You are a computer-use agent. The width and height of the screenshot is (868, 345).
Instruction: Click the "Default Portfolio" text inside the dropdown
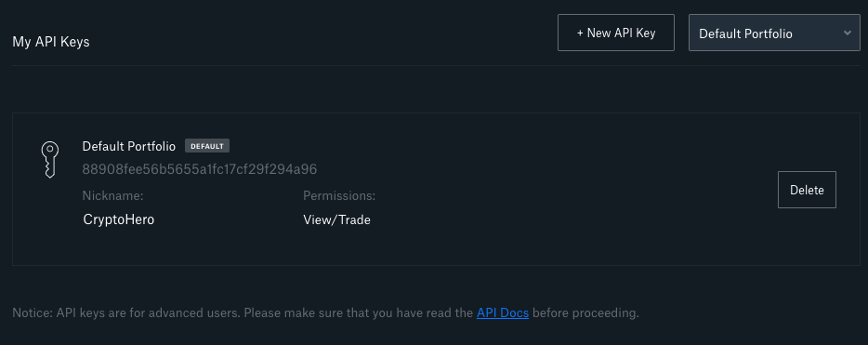pos(745,33)
